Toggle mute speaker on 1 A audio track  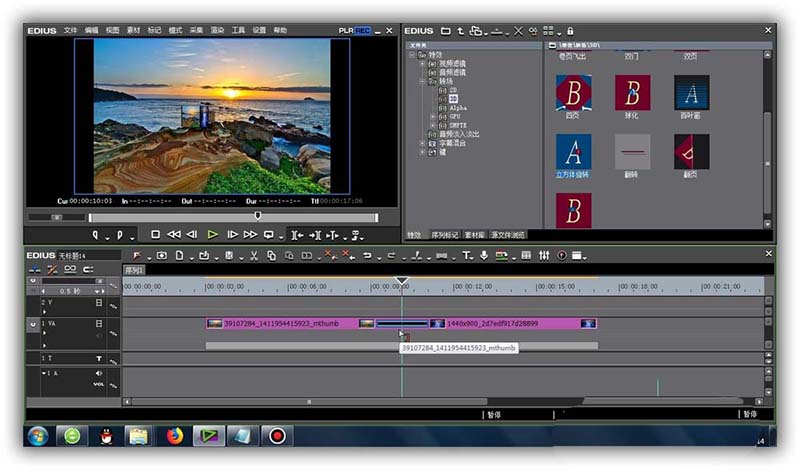(98, 374)
